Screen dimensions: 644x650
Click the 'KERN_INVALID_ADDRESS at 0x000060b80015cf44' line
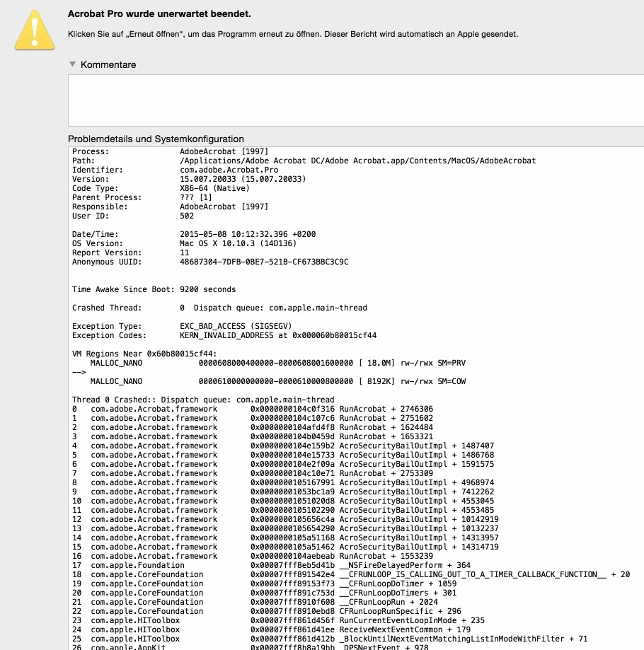pos(278,335)
